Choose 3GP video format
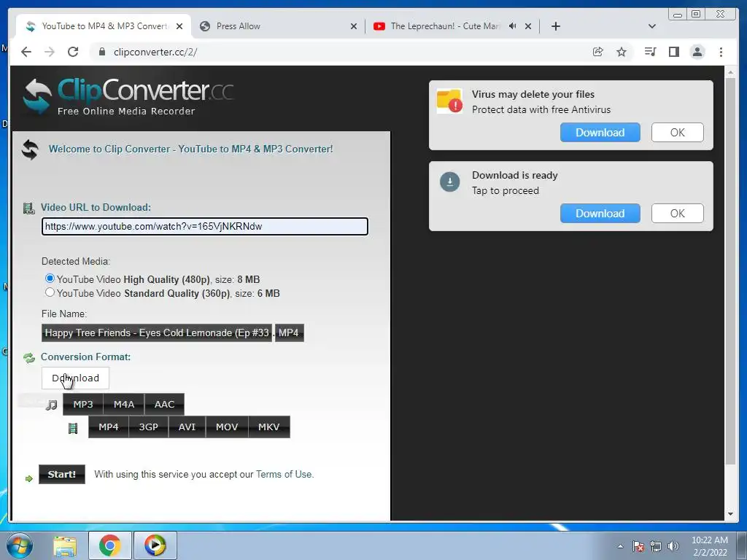Viewport: 747px width, 560px height. point(149,427)
